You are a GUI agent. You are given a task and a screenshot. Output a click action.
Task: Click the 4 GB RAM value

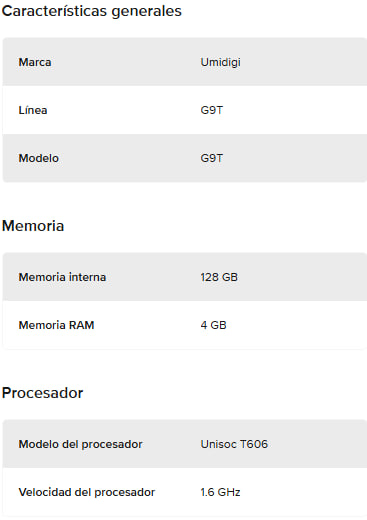(213, 325)
